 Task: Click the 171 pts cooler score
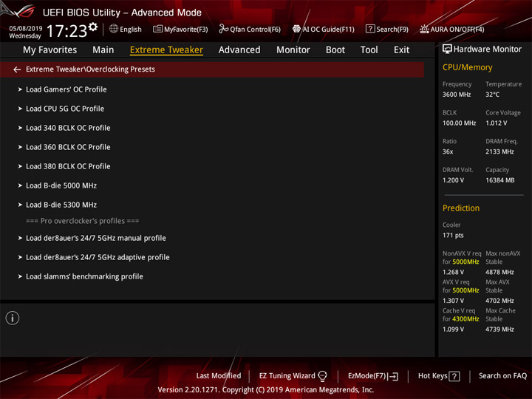(x=453, y=236)
